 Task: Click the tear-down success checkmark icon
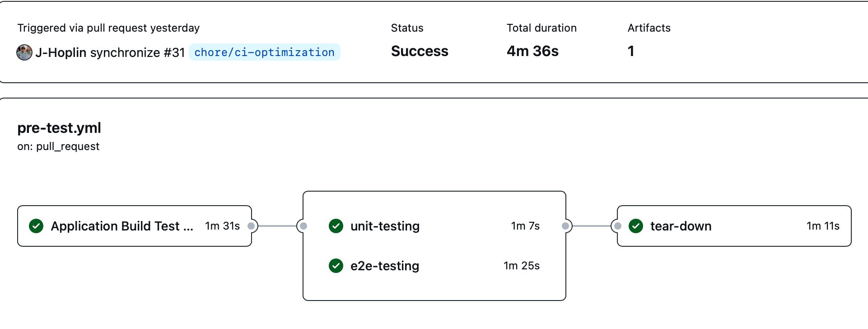click(636, 226)
